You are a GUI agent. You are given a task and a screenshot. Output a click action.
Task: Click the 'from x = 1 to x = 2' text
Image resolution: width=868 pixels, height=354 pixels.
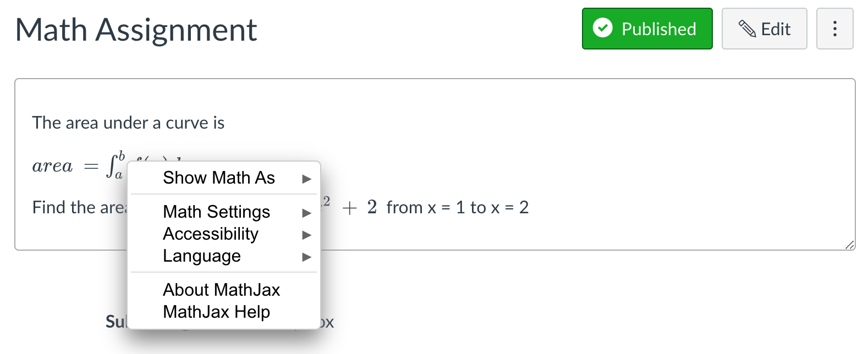(457, 207)
